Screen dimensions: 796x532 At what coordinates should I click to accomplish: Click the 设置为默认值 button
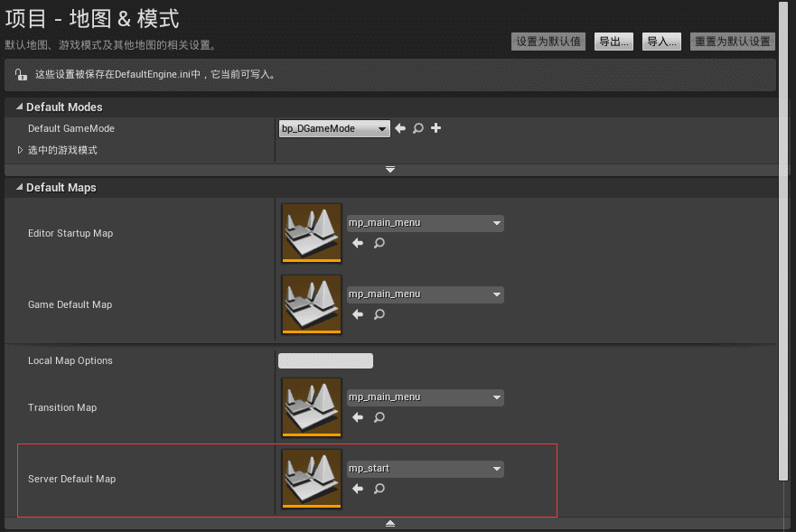point(548,42)
